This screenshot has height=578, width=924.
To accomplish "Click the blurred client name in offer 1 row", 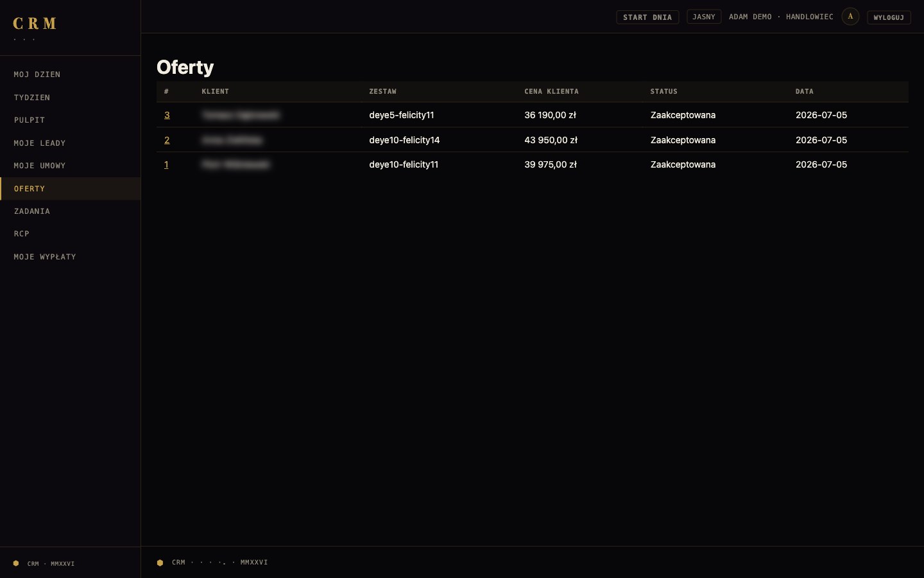I will point(235,164).
